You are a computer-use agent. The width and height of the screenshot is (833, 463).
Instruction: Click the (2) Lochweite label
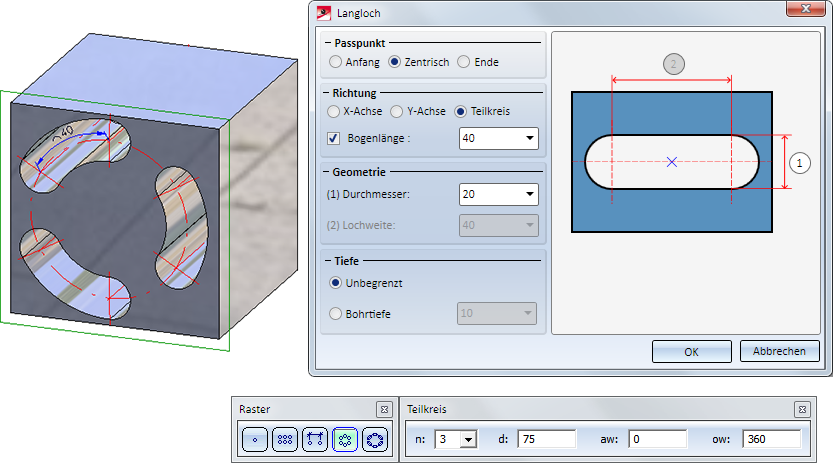(361, 225)
